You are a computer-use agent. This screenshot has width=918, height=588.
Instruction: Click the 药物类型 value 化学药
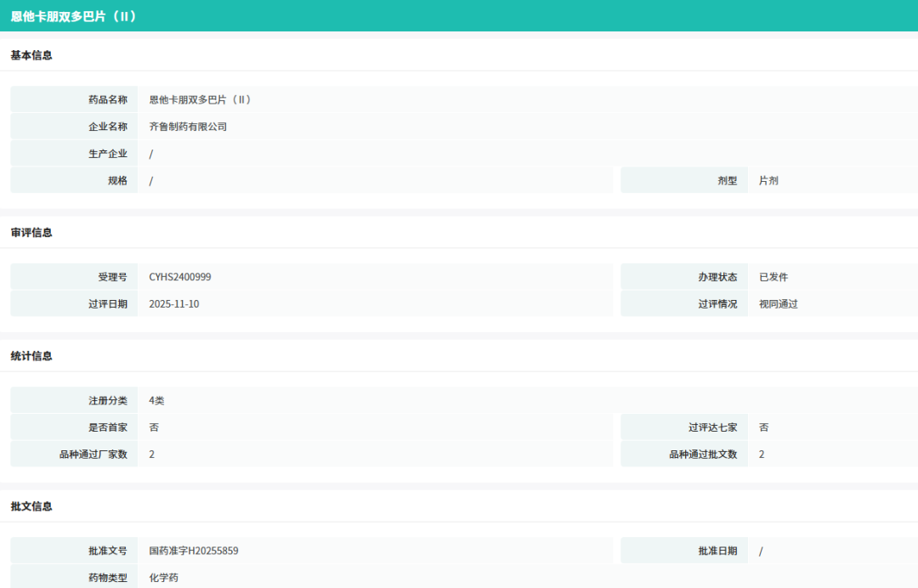(163, 578)
